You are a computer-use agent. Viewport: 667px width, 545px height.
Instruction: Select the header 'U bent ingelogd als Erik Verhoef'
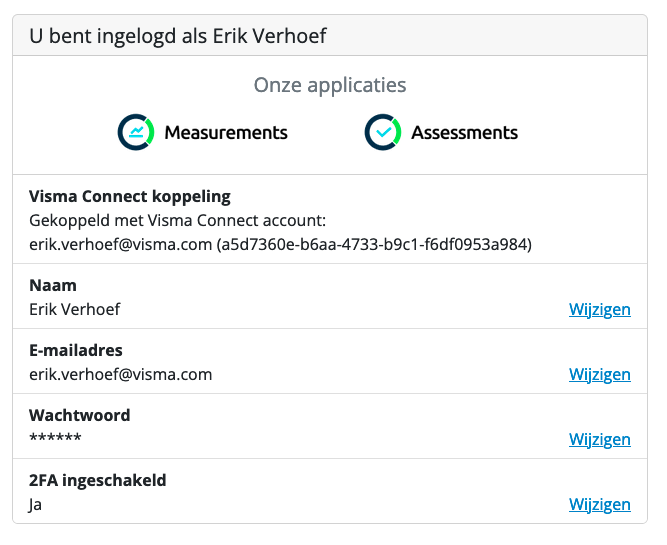click(x=178, y=36)
